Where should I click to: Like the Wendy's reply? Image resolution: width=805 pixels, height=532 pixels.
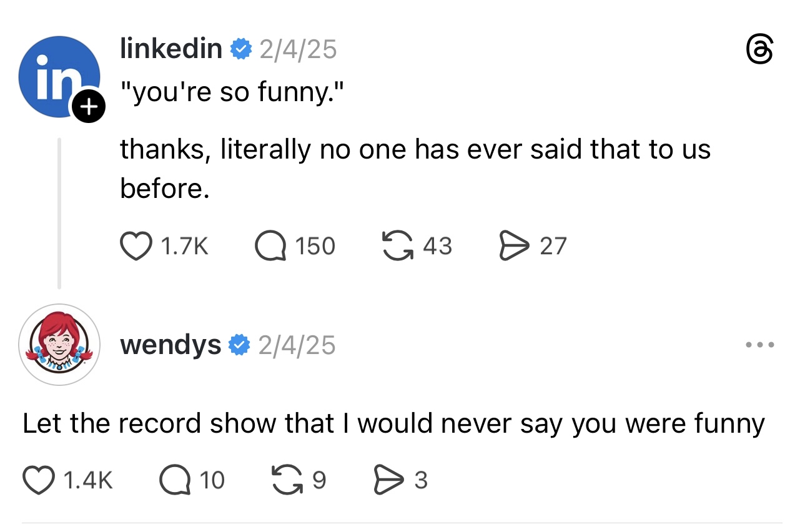click(38, 480)
